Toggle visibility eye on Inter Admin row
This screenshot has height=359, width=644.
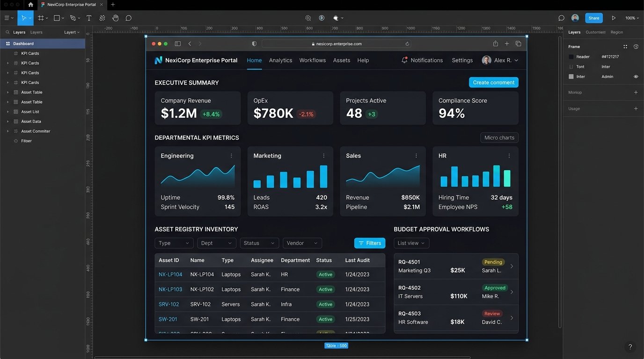pos(636,76)
